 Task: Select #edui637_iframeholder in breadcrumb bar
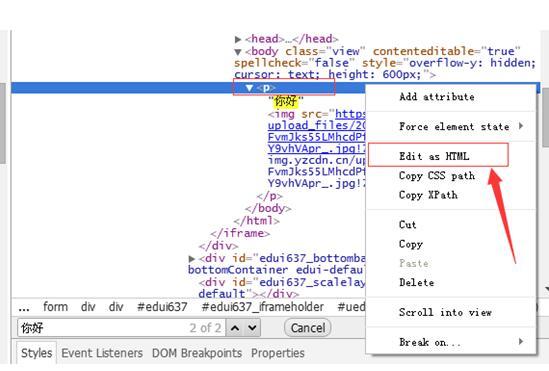(263, 307)
